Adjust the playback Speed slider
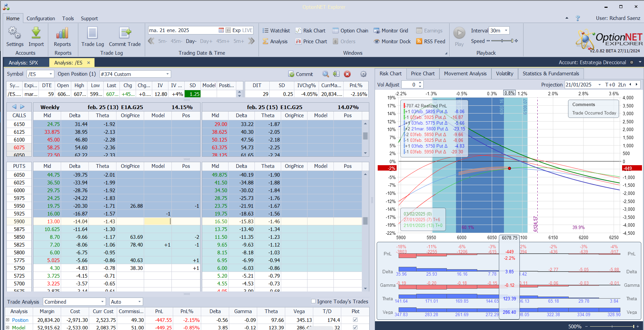 click(502, 41)
